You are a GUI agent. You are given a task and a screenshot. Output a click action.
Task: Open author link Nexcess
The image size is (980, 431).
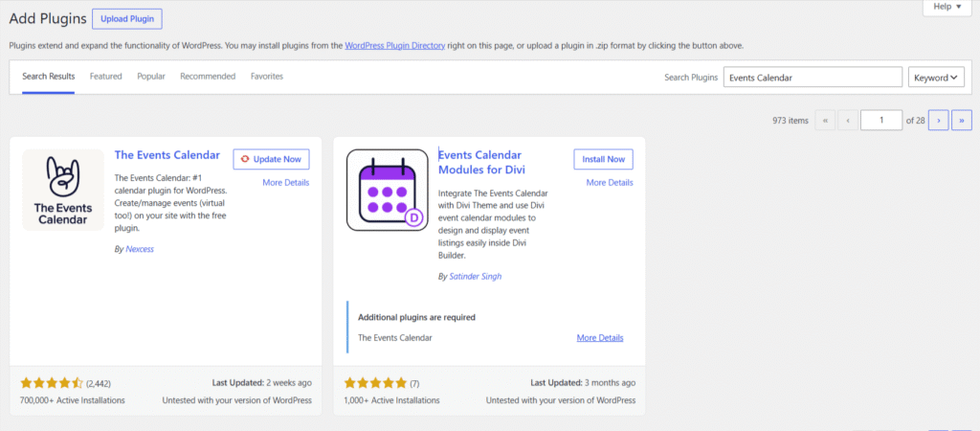pyautogui.click(x=140, y=249)
